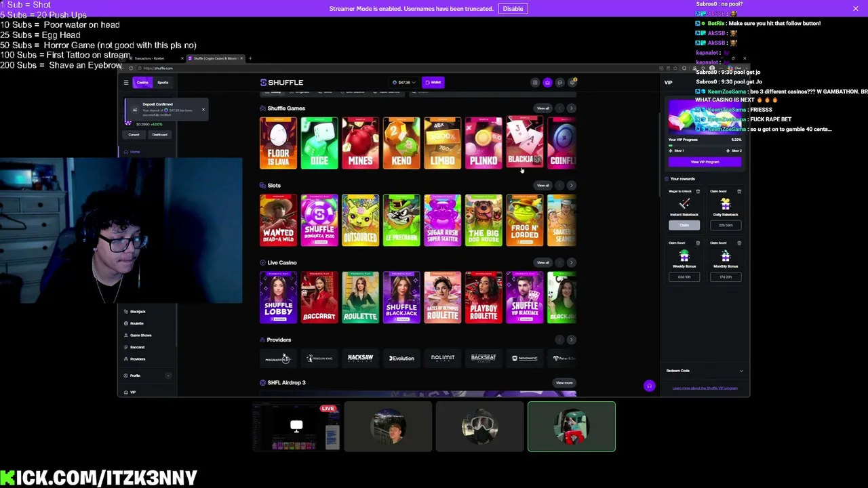Screen dimensions: 868x488
Task: Click the View VIP Program button
Action: pyautogui.click(x=705, y=162)
